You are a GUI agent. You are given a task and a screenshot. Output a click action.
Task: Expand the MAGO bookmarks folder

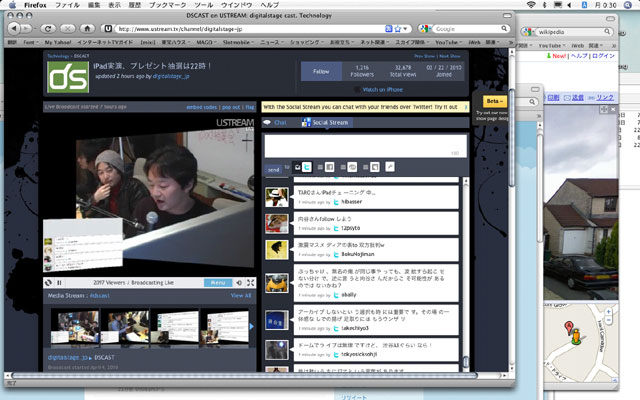click(x=206, y=42)
